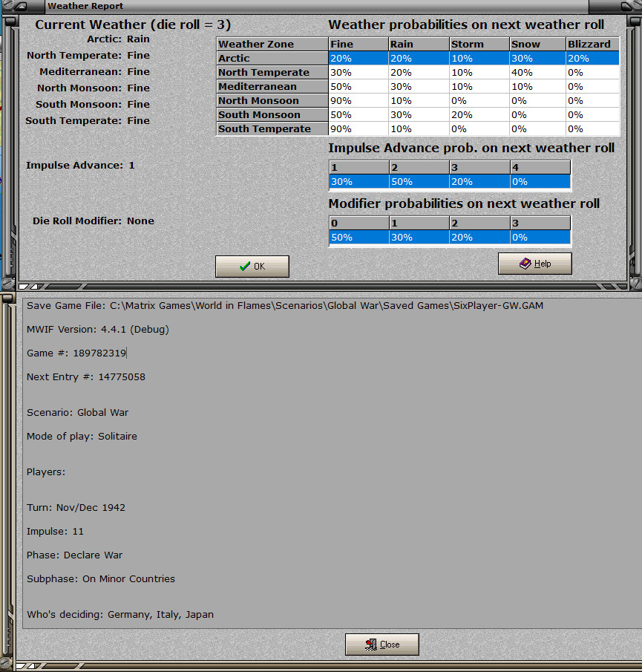Screen dimensions: 642x672
Task: Click the Impulse Advance: 1 label
Action: 80,166
